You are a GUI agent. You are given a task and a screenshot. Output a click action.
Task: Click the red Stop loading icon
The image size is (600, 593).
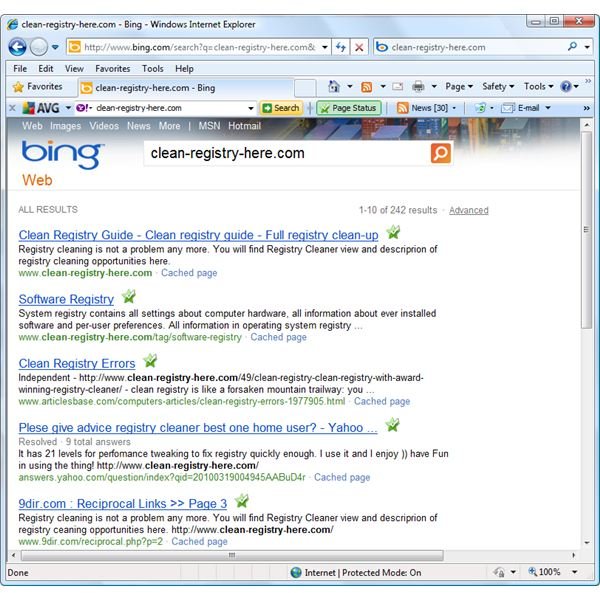coord(359,47)
